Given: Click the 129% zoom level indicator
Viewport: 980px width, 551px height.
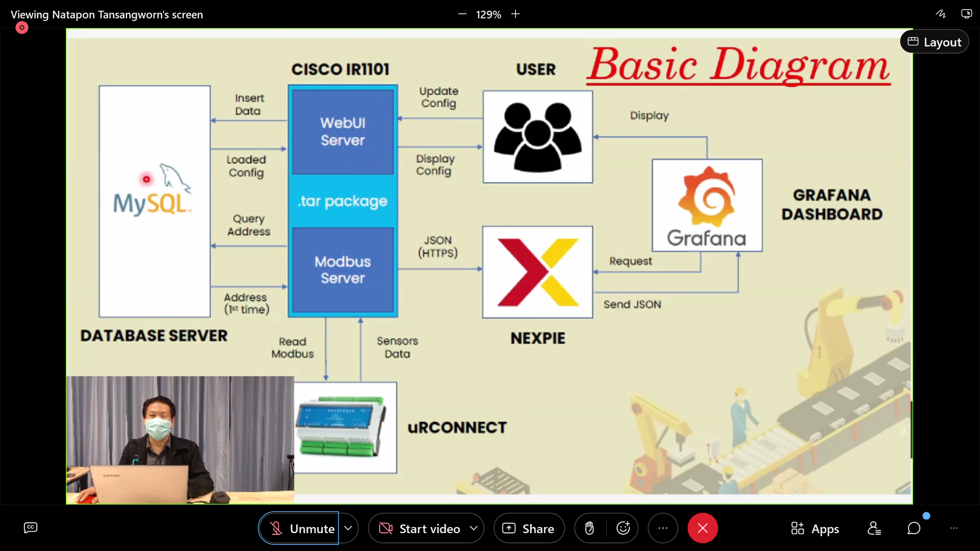Looking at the screenshot, I should coord(488,15).
